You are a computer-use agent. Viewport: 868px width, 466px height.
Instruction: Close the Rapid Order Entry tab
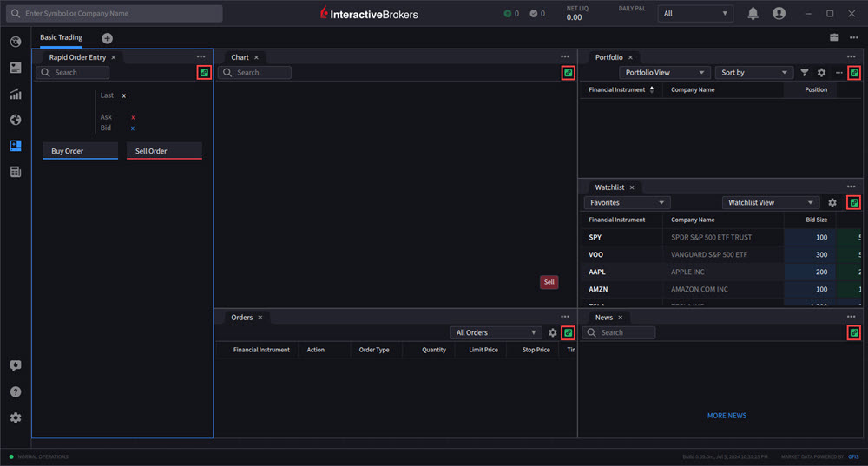114,57
